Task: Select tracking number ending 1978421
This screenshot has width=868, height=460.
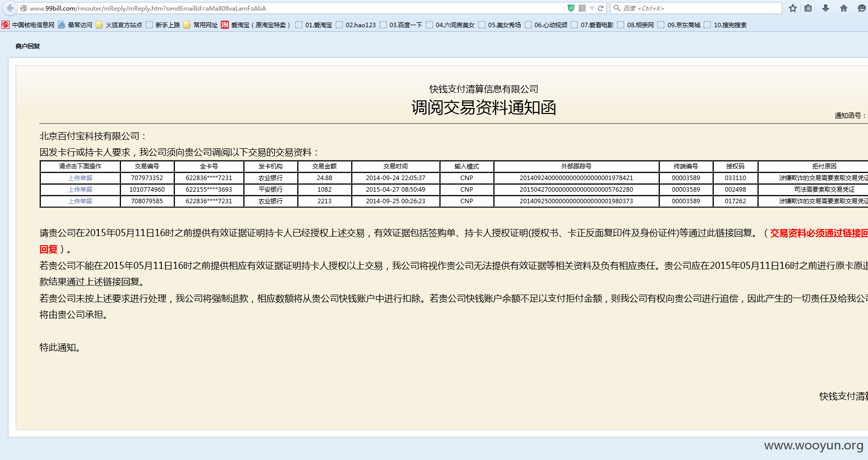Action: 576,178
